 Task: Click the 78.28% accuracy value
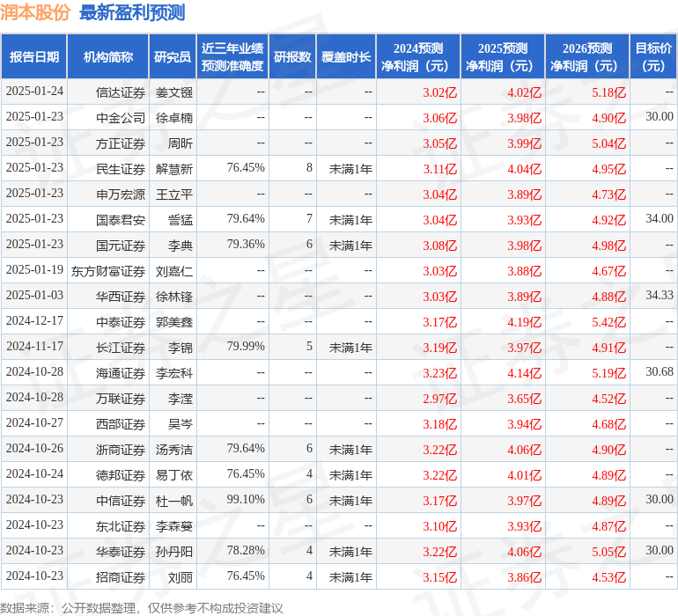tap(246, 550)
